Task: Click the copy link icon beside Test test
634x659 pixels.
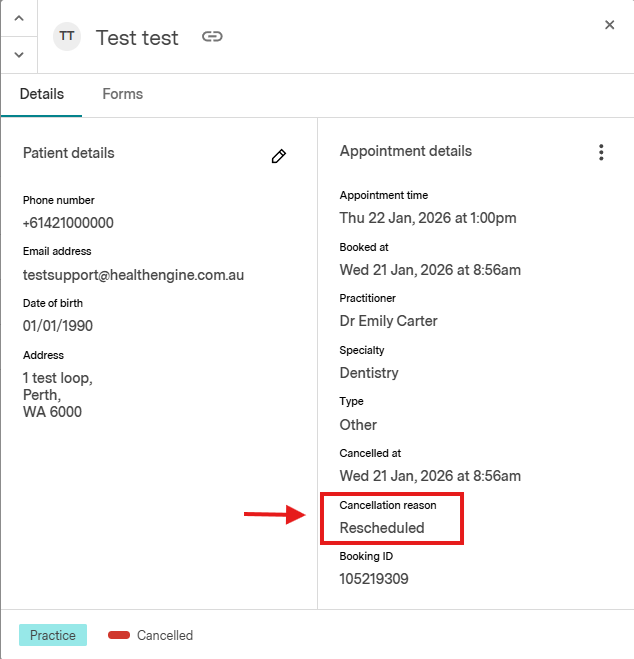Action: (x=212, y=37)
